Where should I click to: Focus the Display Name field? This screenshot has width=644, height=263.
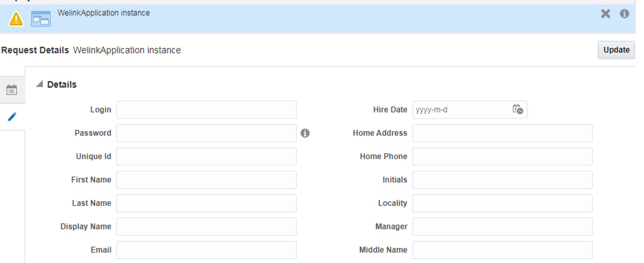click(x=206, y=227)
